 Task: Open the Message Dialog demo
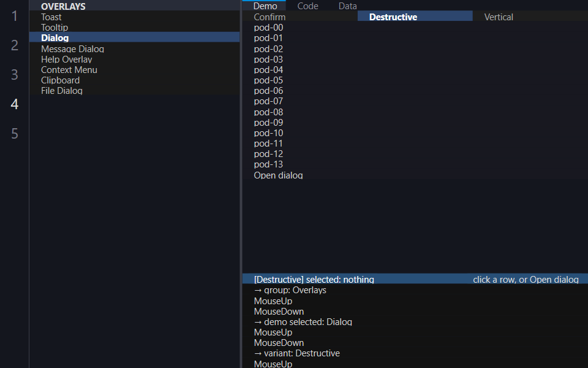tap(134, 49)
